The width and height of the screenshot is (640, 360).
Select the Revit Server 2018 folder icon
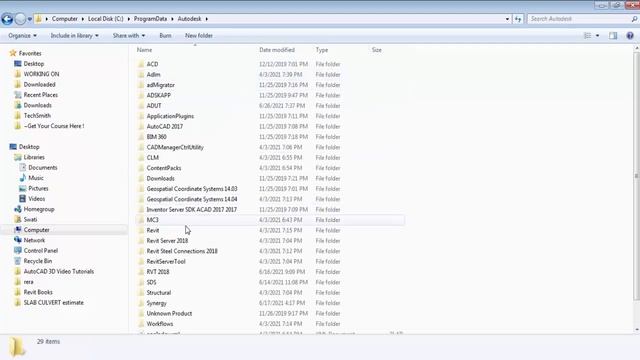pyautogui.click(x=141, y=240)
